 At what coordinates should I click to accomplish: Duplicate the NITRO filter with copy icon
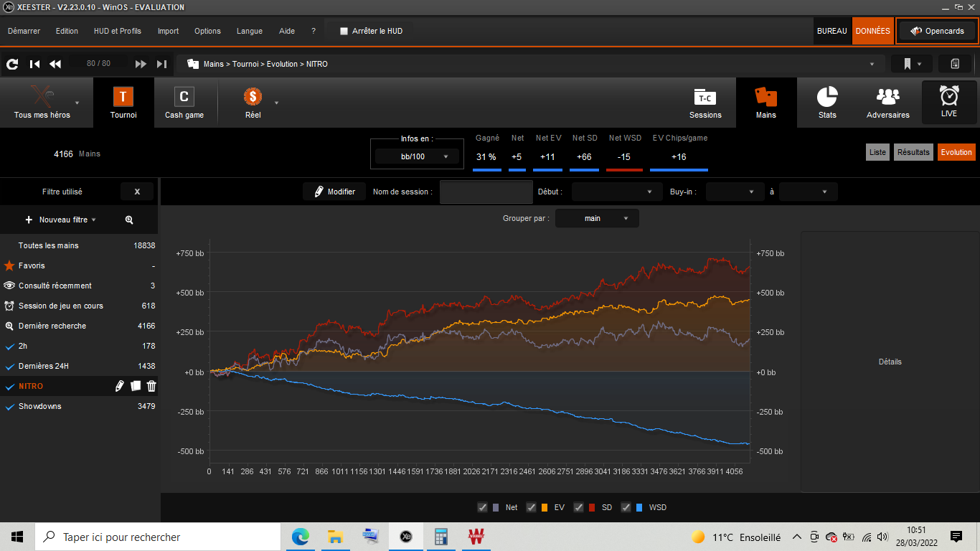pyautogui.click(x=136, y=386)
